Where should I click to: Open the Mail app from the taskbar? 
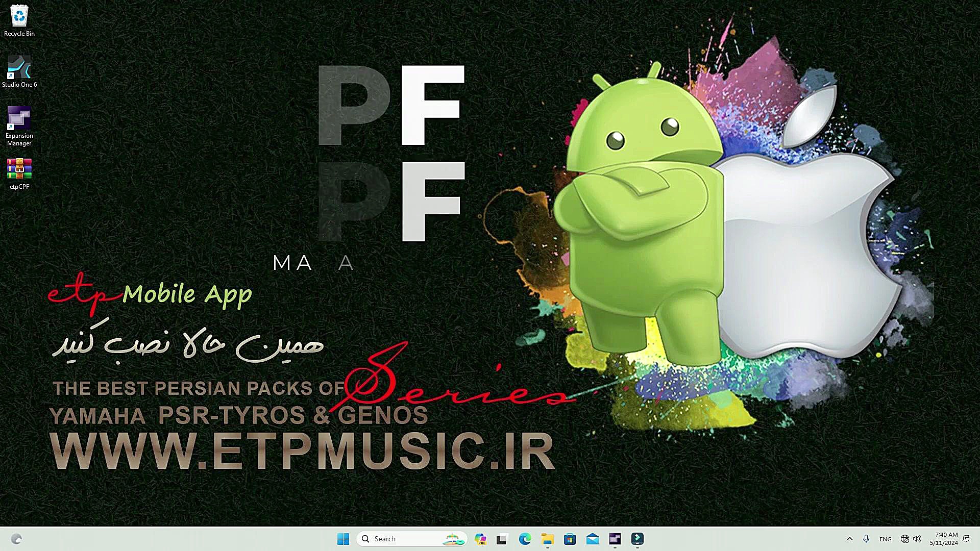click(592, 539)
